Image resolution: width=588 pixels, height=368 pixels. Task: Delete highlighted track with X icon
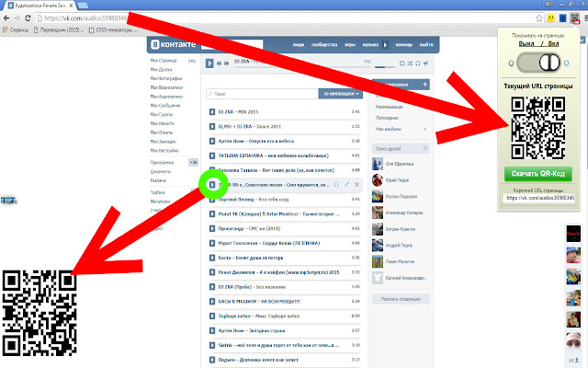357,184
